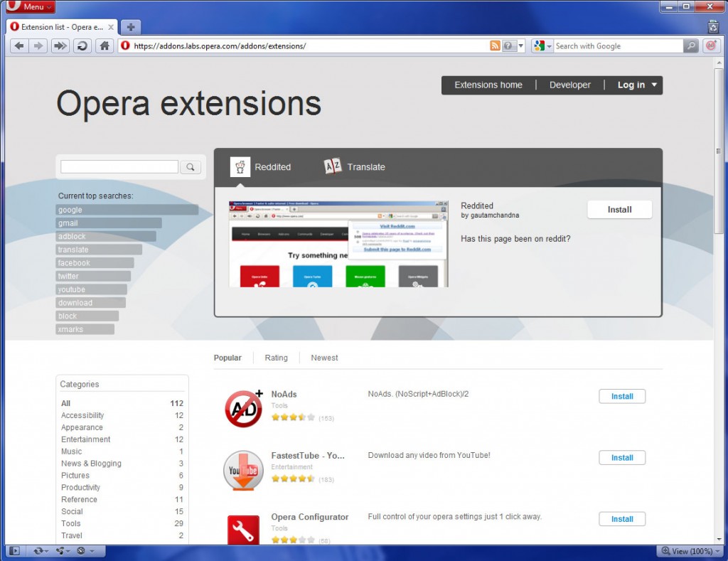Select the Newest sorting tab
728x561 pixels.
pos(324,358)
